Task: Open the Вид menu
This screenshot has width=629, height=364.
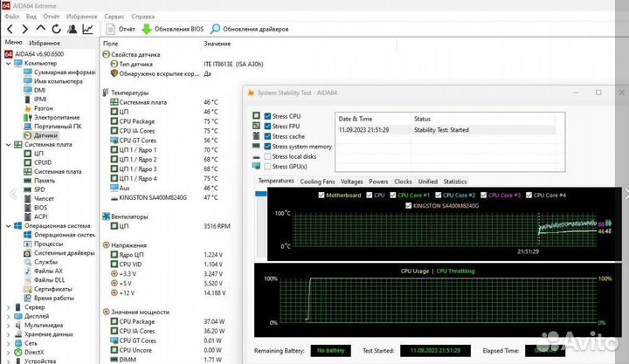Action: click(x=31, y=17)
